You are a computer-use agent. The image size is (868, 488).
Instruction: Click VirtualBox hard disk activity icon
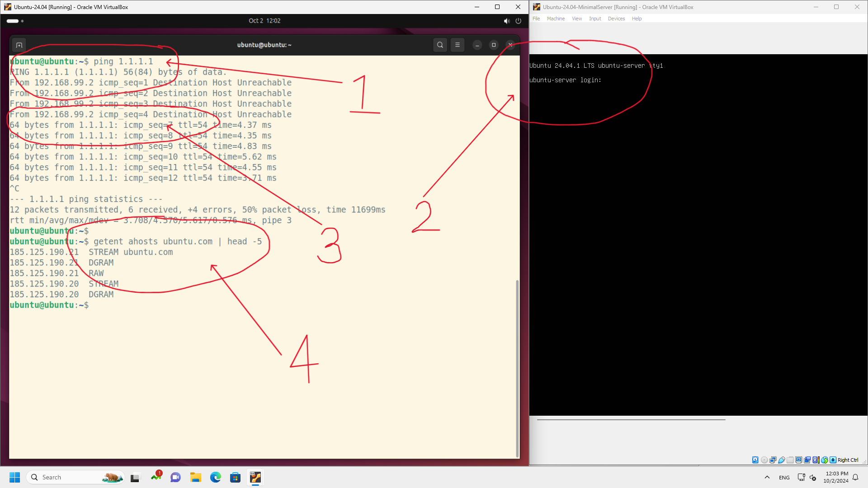click(755, 460)
